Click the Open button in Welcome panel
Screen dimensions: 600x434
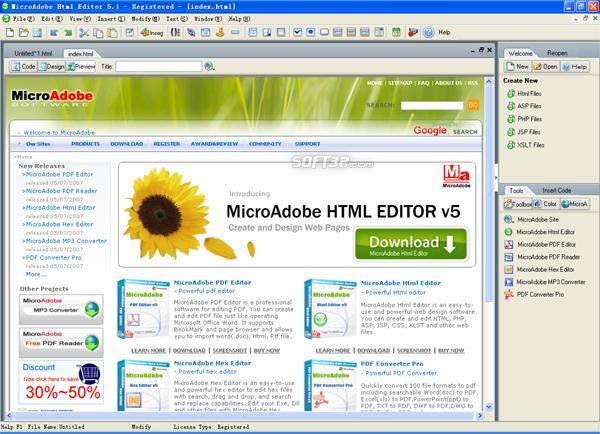(x=546, y=67)
